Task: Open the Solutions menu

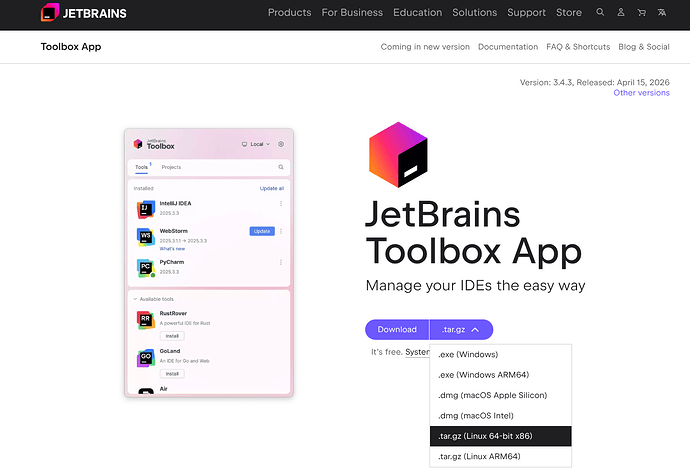Action: [x=475, y=12]
